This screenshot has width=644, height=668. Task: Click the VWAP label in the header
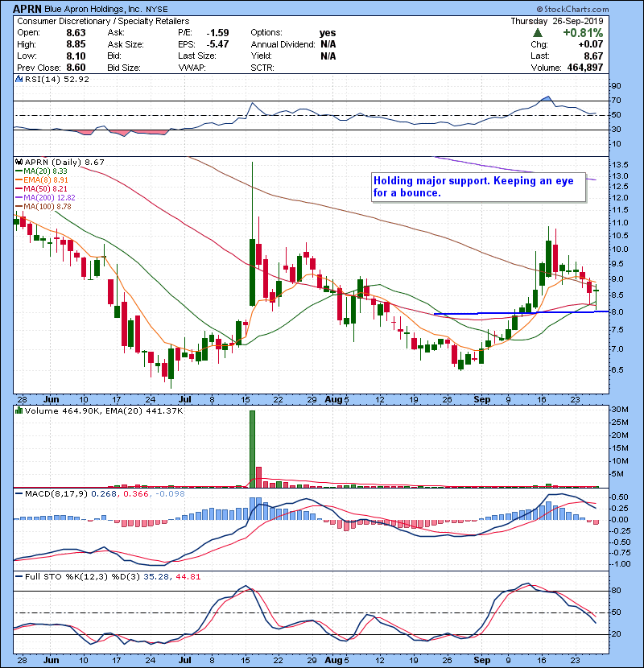coord(192,68)
